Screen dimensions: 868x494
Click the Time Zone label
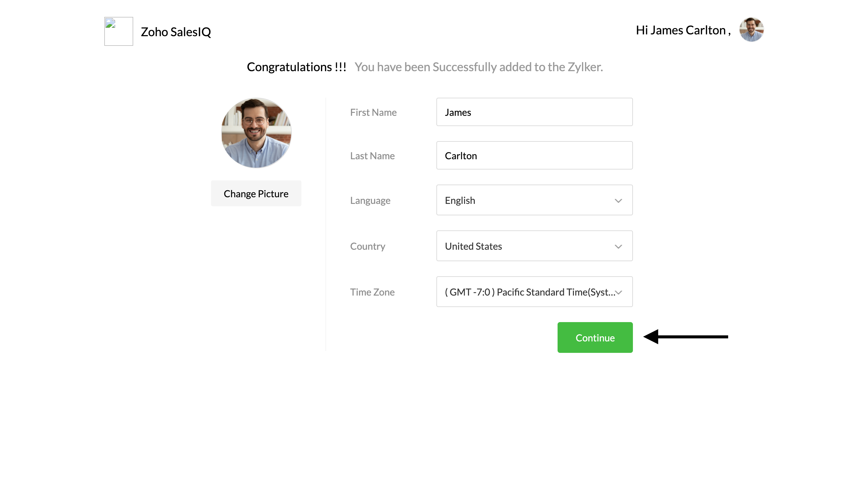click(372, 292)
